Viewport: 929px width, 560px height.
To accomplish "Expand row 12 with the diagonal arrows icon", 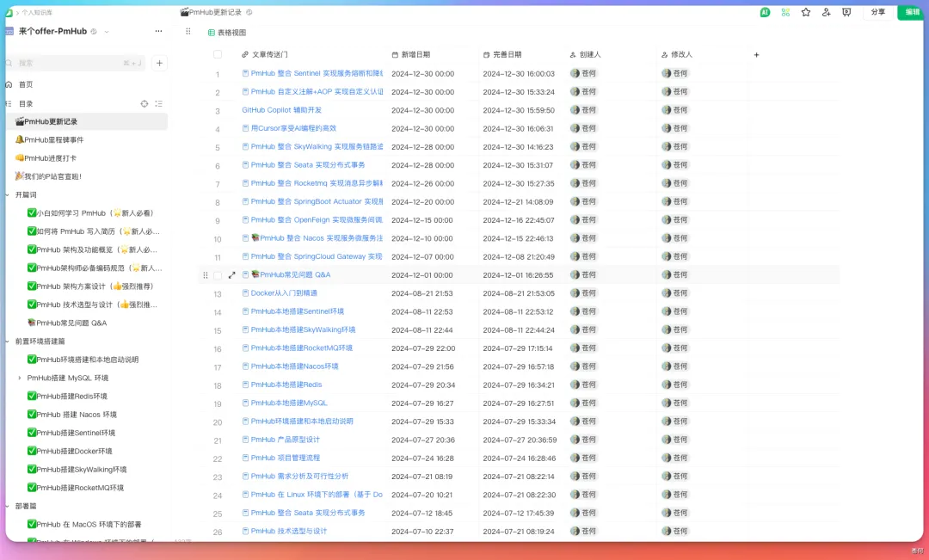I will 231,275.
